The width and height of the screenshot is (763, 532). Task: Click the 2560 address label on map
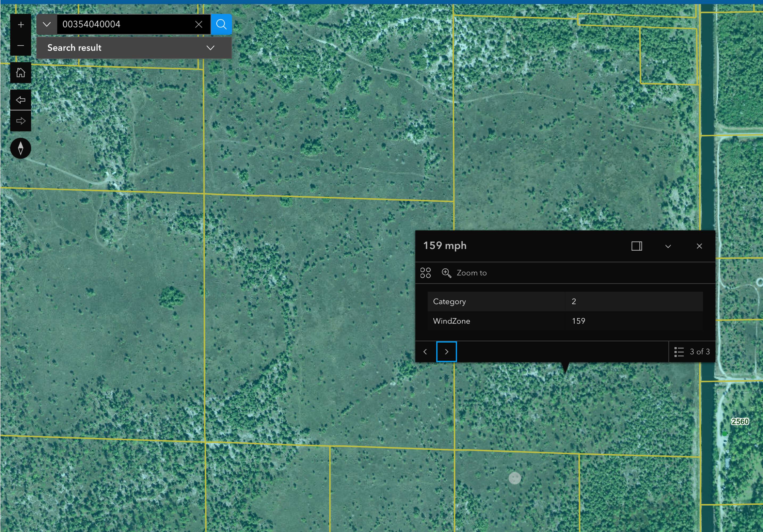[740, 422]
